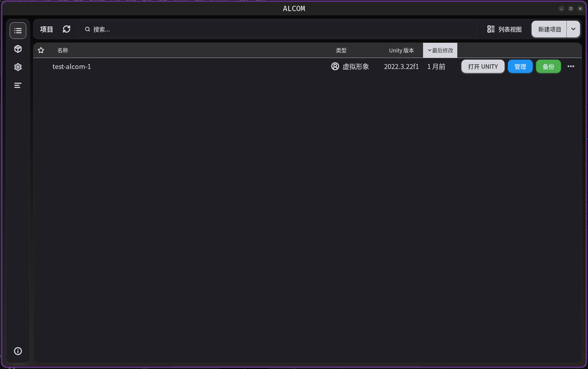Sort projects by 类型 column header

341,50
